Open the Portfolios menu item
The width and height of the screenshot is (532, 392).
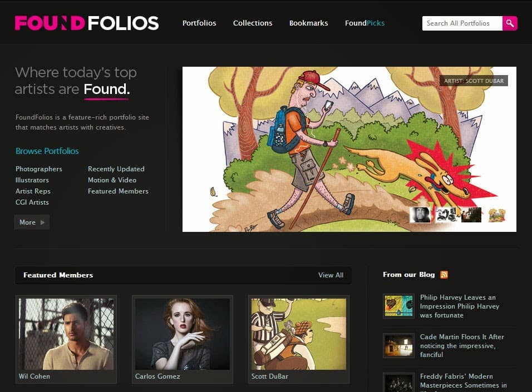point(199,23)
